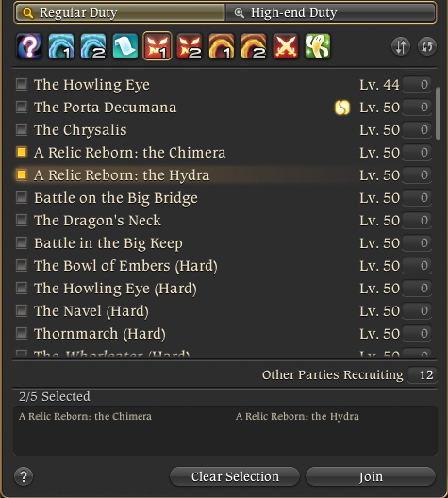The height and width of the screenshot is (498, 448).
Task: Open the blue Dungeons category 1 icon
Action: coord(61,46)
